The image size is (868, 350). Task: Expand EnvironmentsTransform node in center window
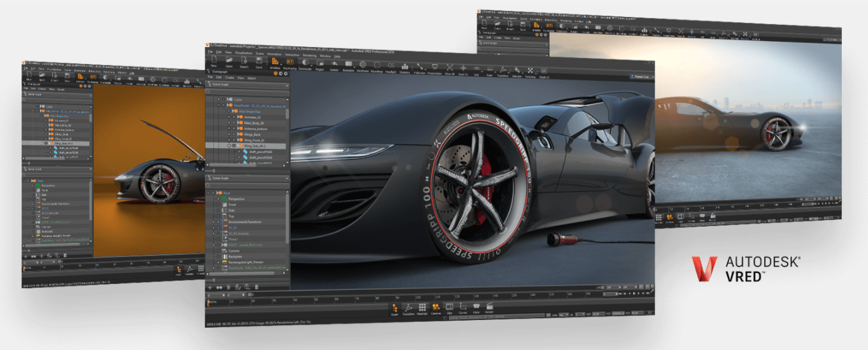pos(213,222)
